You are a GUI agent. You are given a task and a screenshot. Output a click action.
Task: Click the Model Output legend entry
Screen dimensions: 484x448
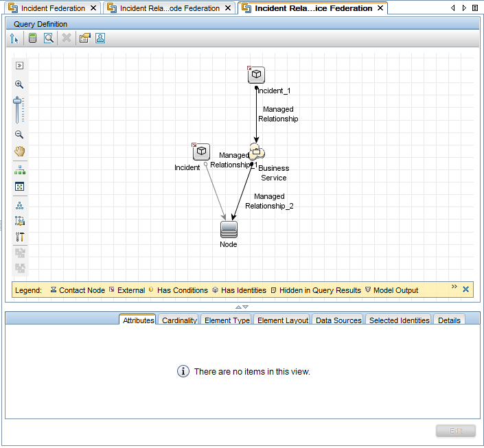[x=391, y=290]
